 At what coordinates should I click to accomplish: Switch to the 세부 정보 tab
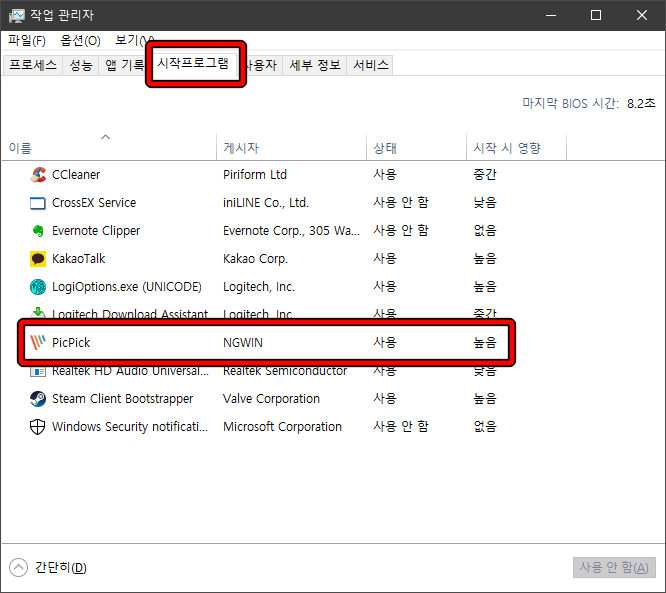(315, 65)
